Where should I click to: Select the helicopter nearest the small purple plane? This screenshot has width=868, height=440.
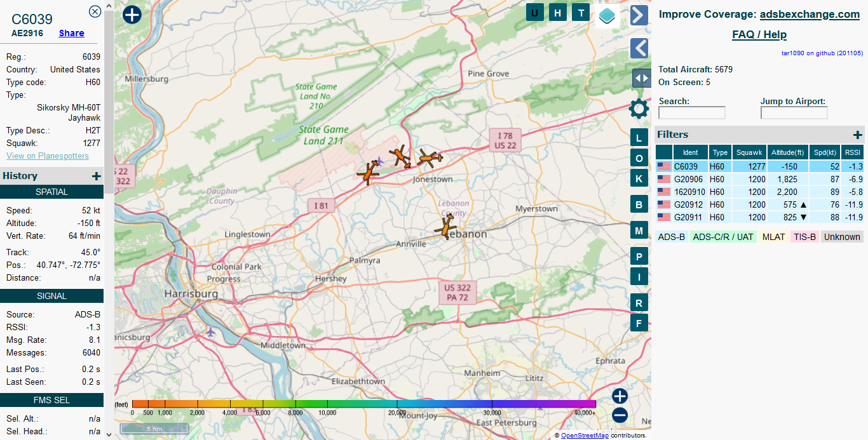click(x=400, y=156)
